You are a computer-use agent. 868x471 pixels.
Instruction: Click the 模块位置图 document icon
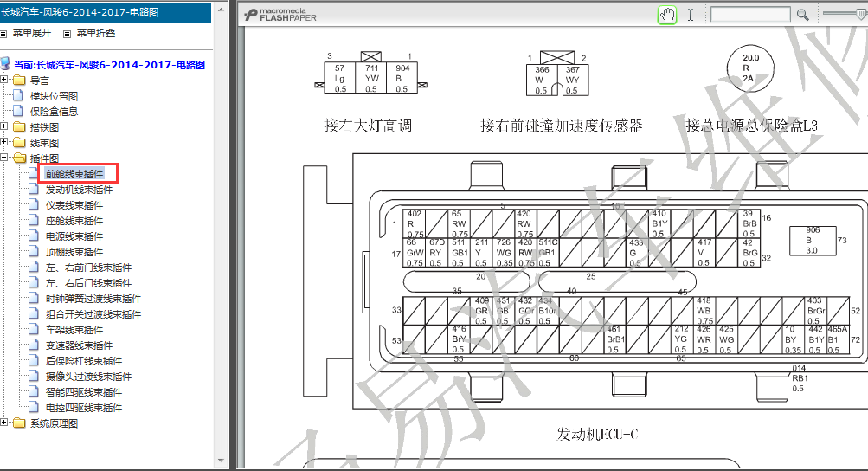tap(17, 95)
